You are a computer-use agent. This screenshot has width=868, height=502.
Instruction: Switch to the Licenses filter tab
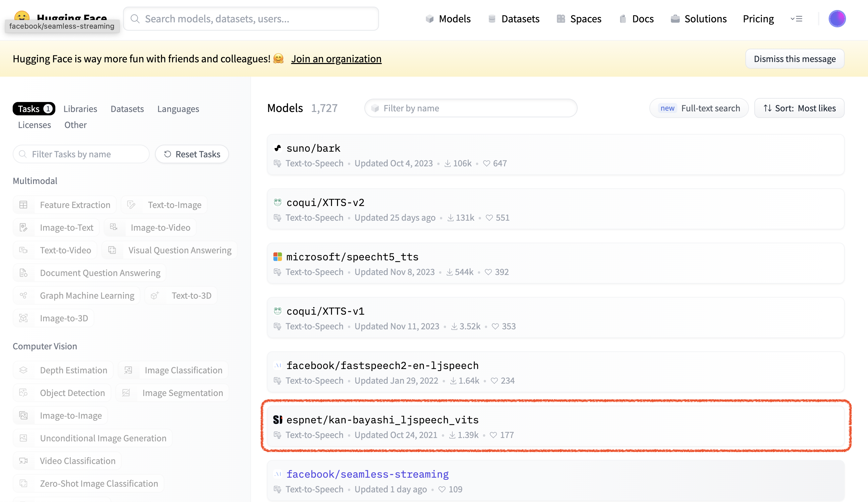point(34,125)
